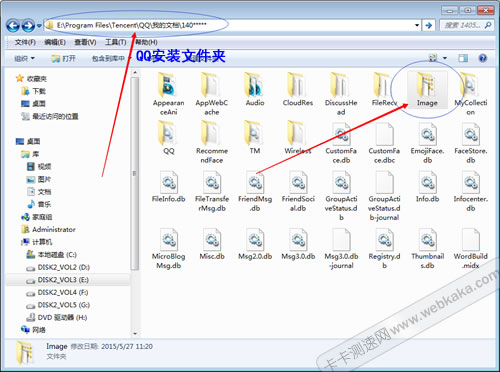Select the Msg3.0.db file icon
Screen dimensions: 500x372
298,240
